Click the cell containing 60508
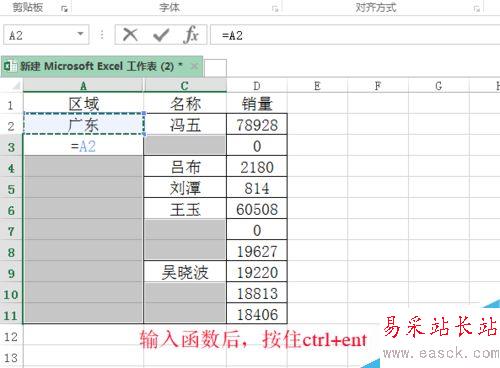The height and width of the screenshot is (368, 500). tap(257, 209)
